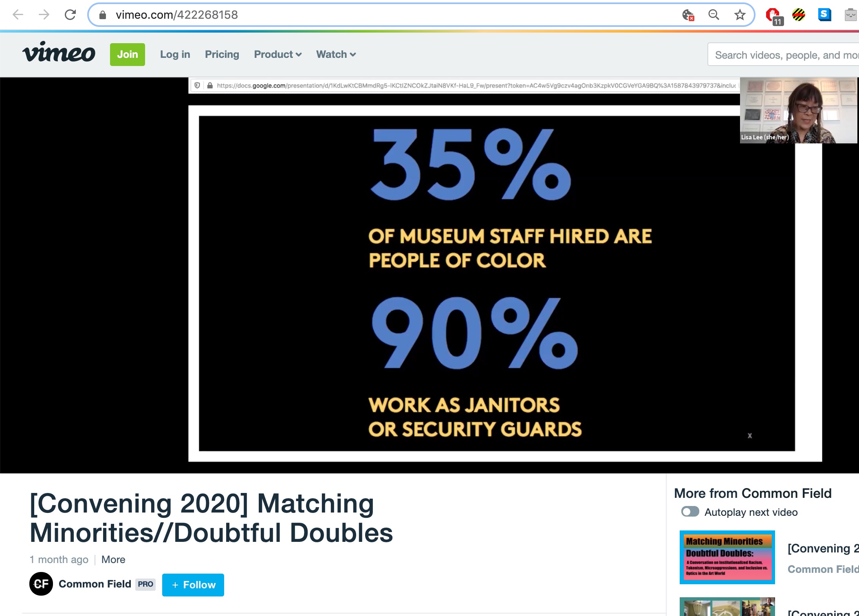Click the cookie blocked icon in address bar
Viewport: 859px width, 616px height.
[688, 15]
